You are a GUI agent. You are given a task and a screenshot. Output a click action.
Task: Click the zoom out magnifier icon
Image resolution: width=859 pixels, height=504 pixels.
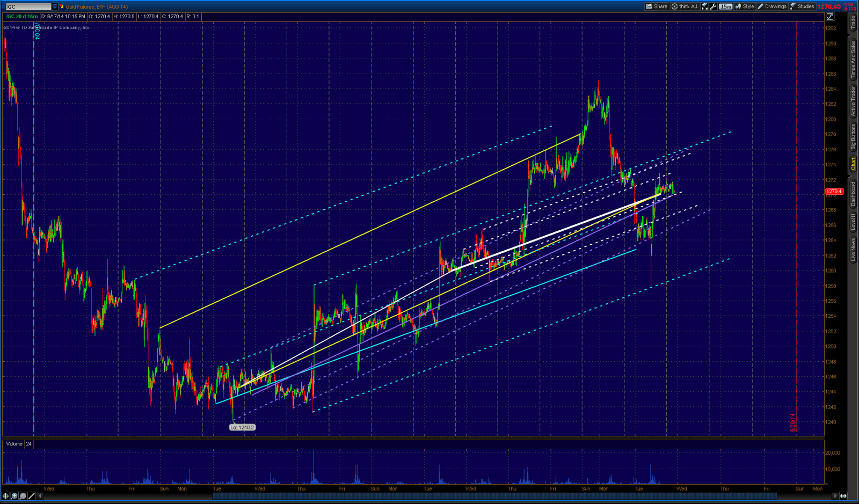23,496
